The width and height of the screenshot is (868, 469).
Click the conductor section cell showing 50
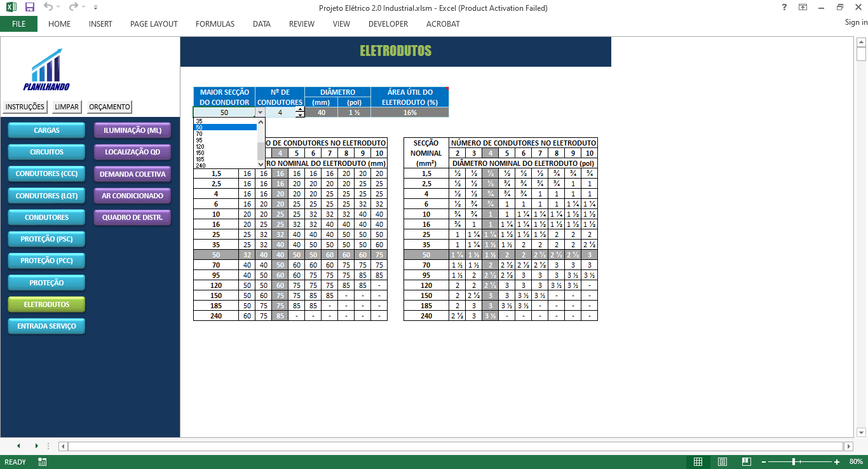225,112
